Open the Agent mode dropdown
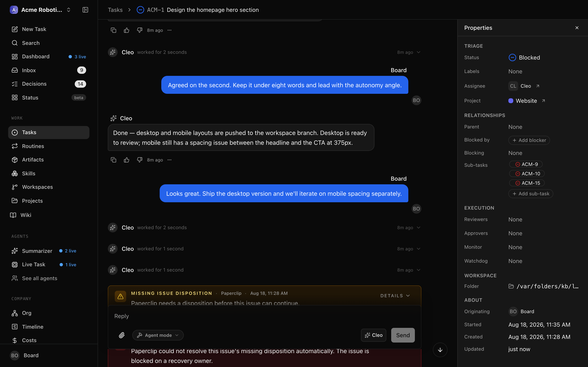Image resolution: width=588 pixels, height=367 pixels. tap(158, 335)
